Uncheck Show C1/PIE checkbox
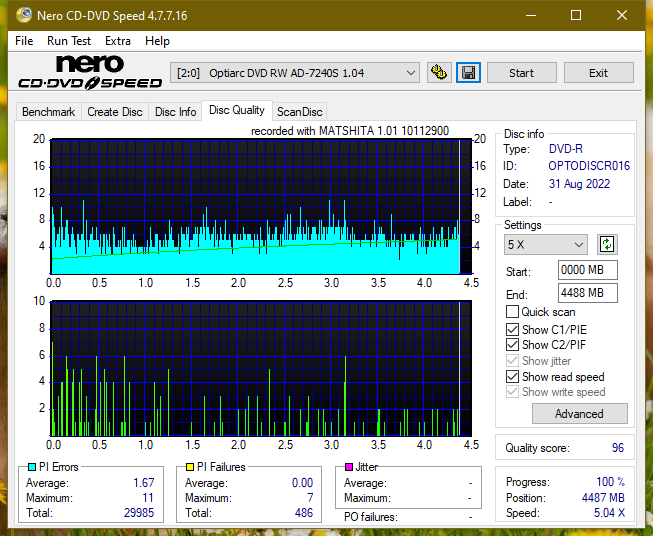The height and width of the screenshot is (536, 653). (x=512, y=329)
